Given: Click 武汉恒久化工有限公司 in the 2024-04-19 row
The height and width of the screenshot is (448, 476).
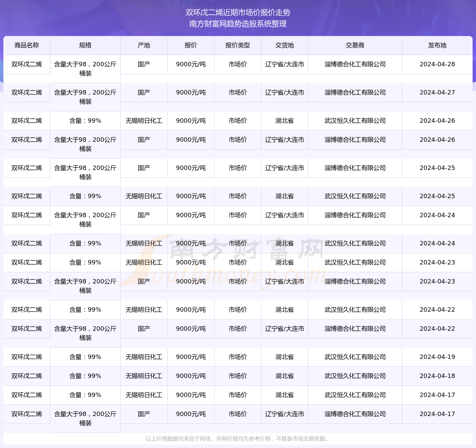Looking at the screenshot, I should point(355,357).
